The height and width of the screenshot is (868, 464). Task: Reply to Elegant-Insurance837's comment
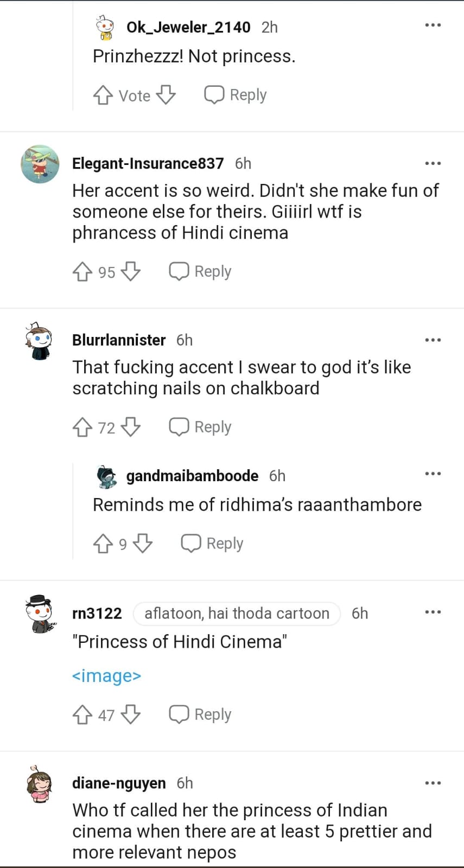point(200,271)
